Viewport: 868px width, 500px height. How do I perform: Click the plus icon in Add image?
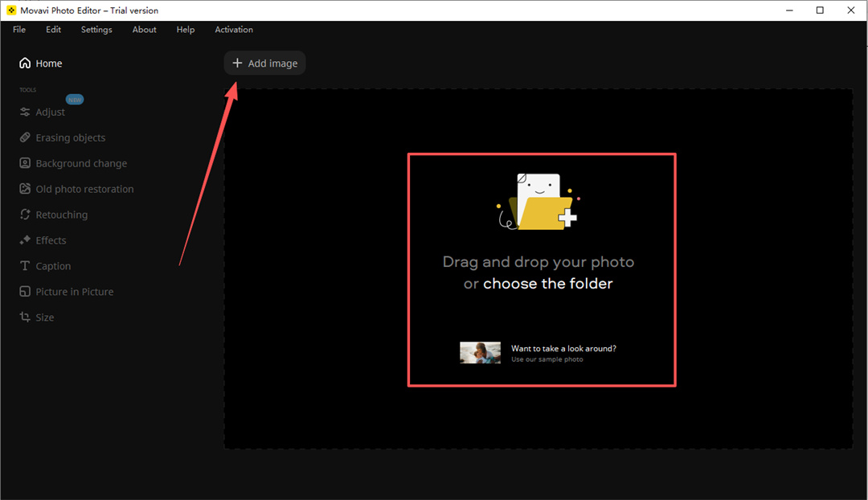tap(237, 64)
